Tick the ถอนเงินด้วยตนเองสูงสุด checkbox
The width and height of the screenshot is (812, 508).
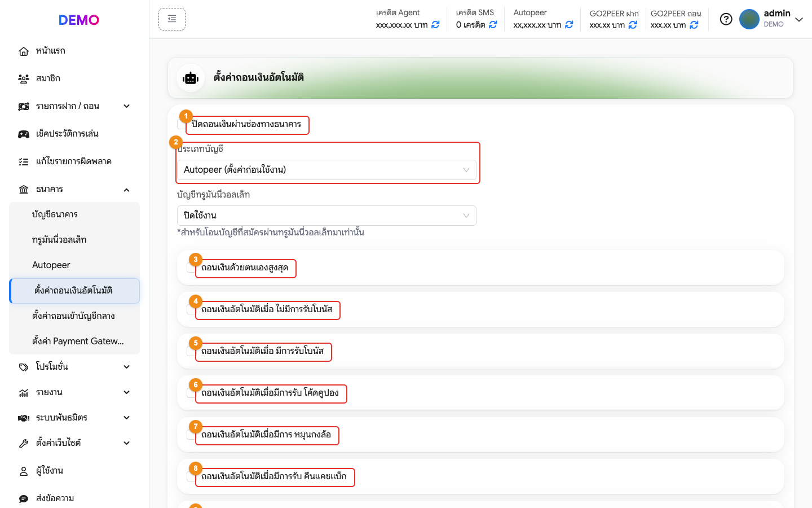pyautogui.click(x=191, y=268)
